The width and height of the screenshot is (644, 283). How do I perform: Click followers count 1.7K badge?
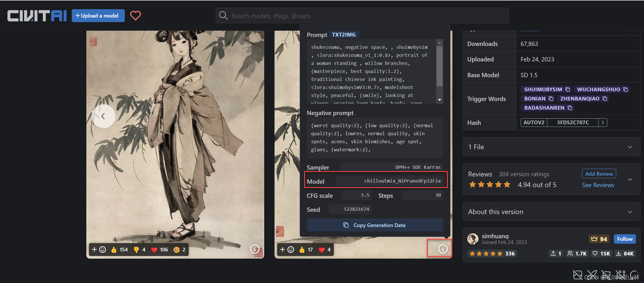pos(577,253)
